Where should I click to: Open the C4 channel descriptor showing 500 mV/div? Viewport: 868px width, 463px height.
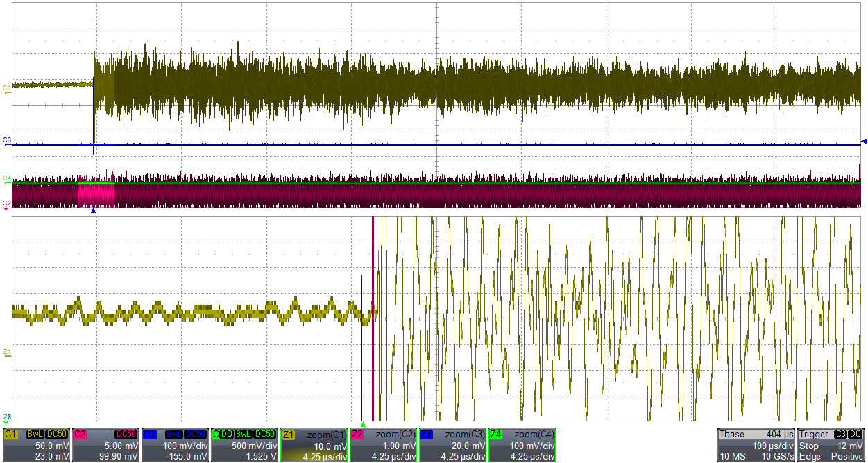pyautogui.click(x=244, y=445)
